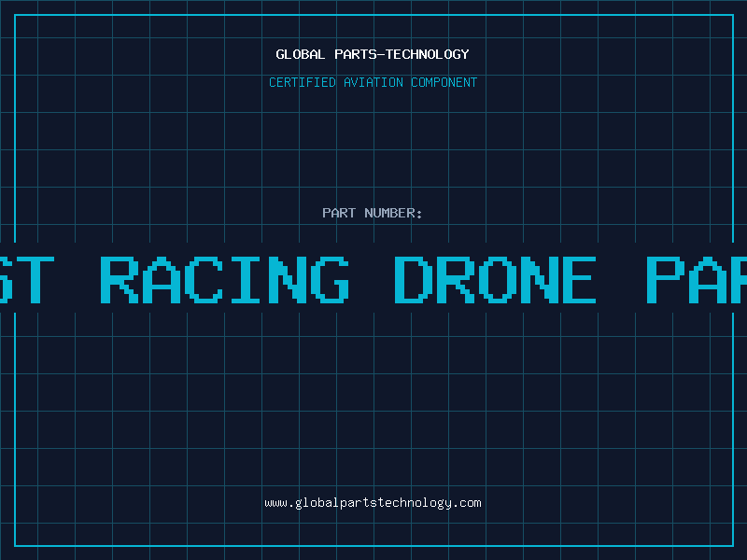This screenshot has width=747, height=560.
Task: Open the www.globalpartstechnology.com link
Action: [x=373, y=503]
